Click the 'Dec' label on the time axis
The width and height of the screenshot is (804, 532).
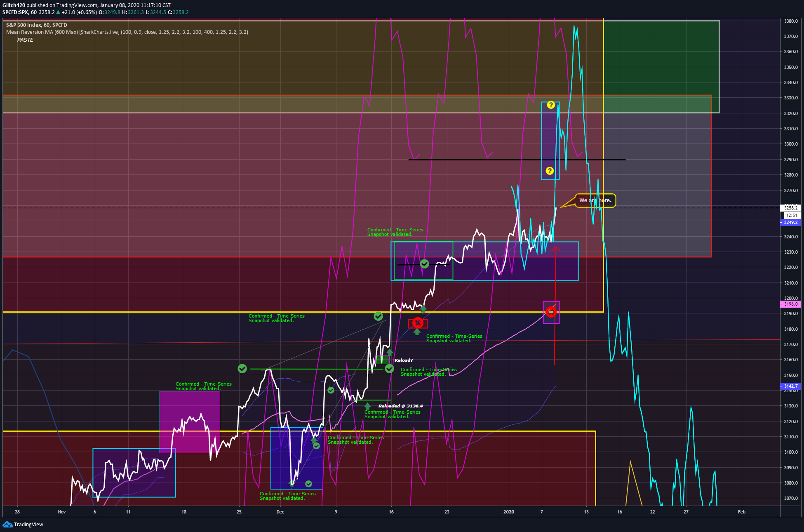click(x=280, y=512)
